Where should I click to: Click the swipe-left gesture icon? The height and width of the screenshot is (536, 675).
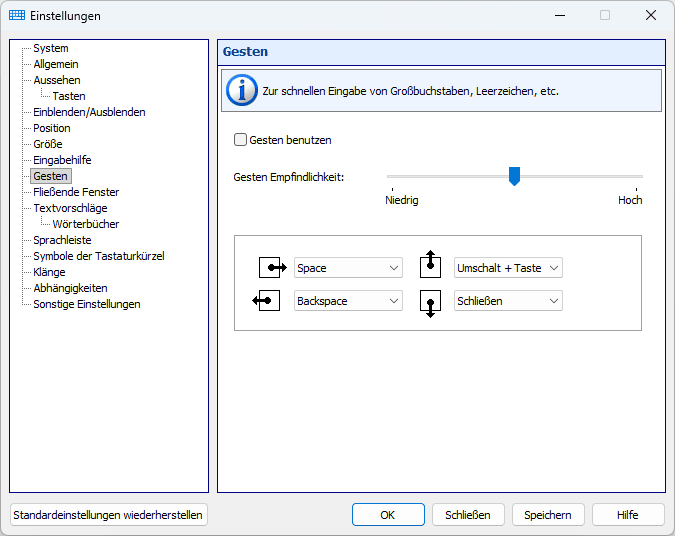[x=266, y=301]
